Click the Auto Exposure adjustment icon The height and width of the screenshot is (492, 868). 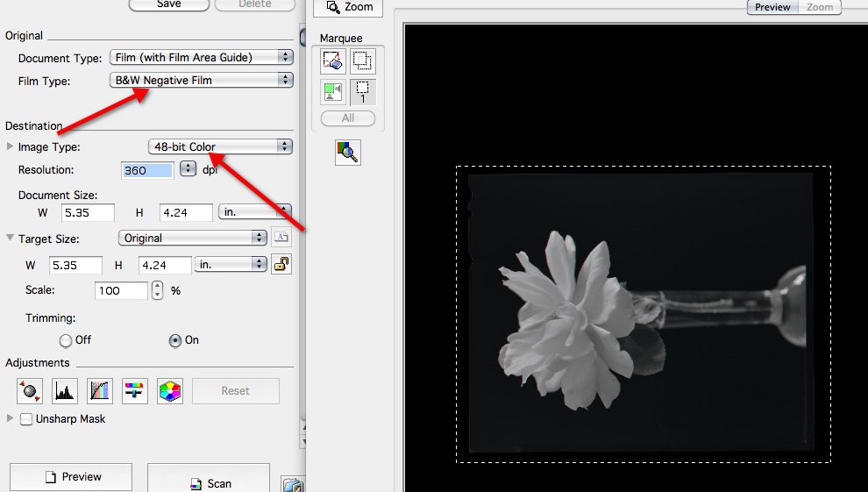point(30,391)
